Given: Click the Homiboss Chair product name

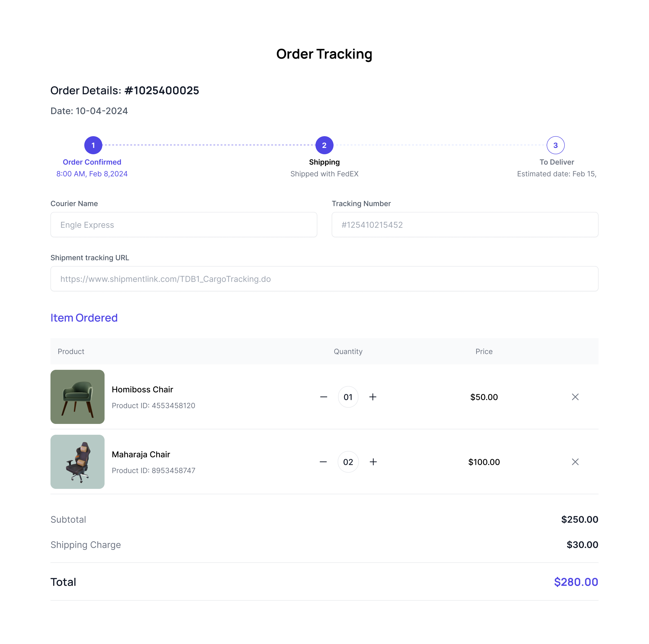Looking at the screenshot, I should pos(142,389).
